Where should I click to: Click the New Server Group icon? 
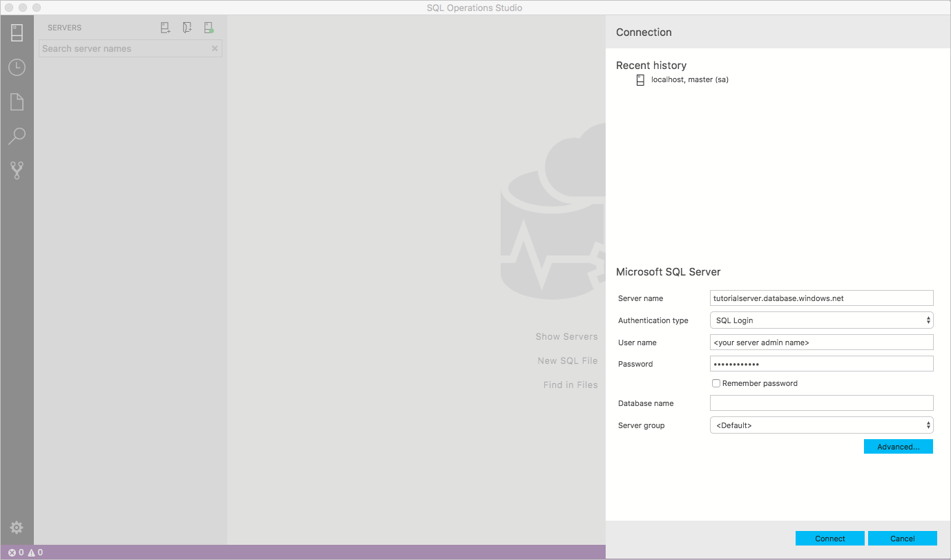pos(187,28)
